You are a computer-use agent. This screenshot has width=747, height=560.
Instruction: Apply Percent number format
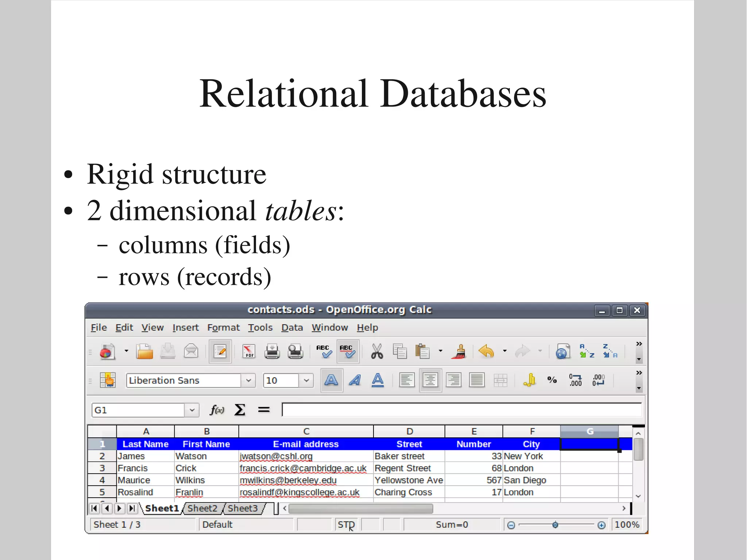pyautogui.click(x=552, y=380)
